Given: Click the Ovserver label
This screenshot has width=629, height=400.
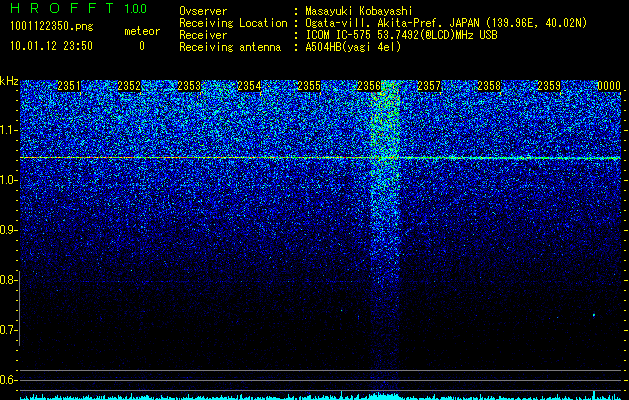Looking at the screenshot, I should tap(203, 11).
